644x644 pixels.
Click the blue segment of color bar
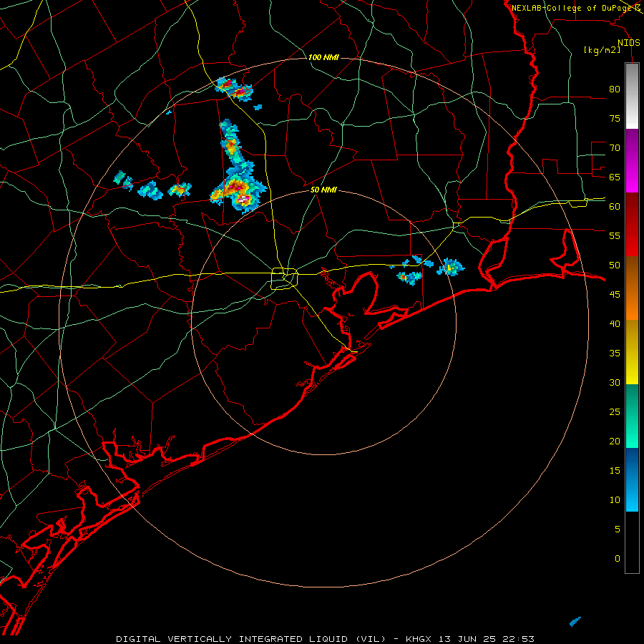[x=632, y=479]
